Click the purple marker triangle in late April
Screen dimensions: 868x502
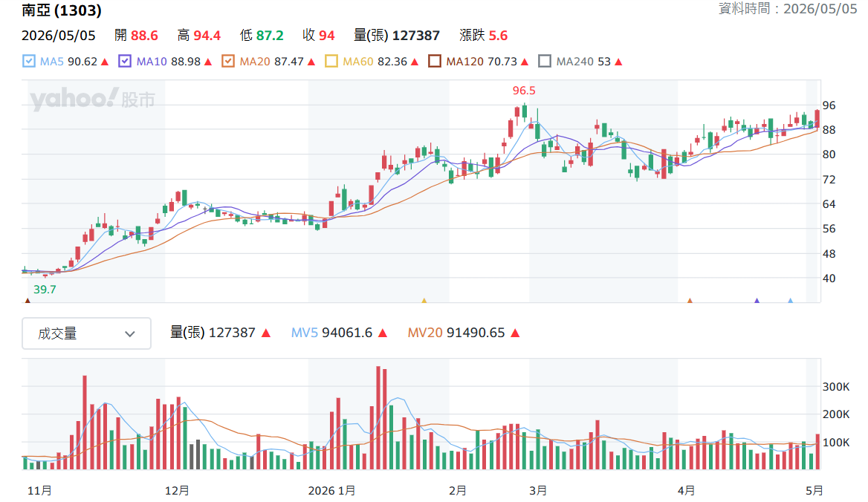[x=757, y=300]
